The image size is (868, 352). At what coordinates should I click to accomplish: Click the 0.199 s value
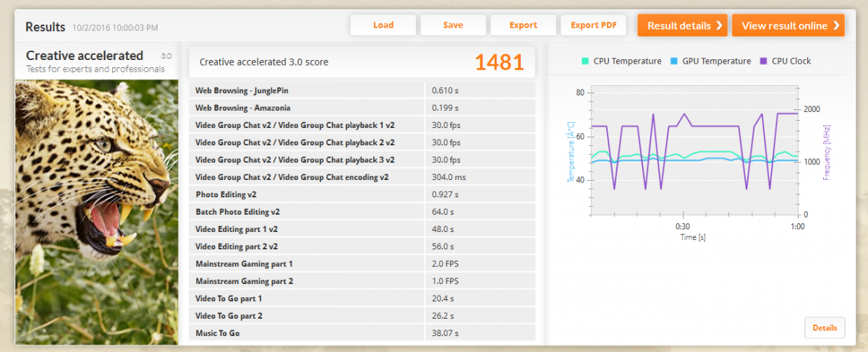pos(443,108)
